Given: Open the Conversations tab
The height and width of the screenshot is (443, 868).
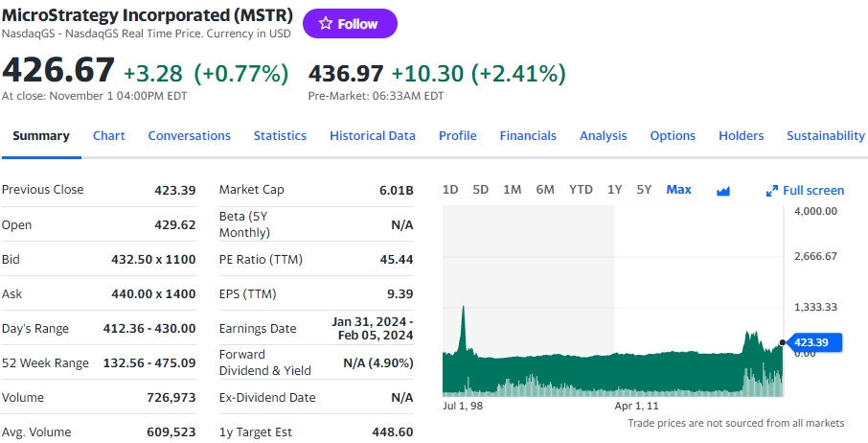Looking at the screenshot, I should 189,136.
